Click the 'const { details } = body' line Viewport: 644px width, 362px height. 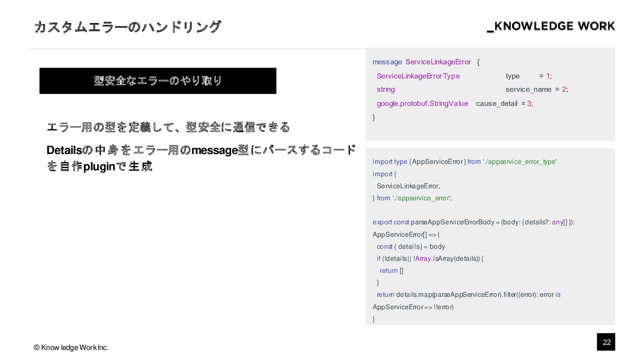point(411,247)
